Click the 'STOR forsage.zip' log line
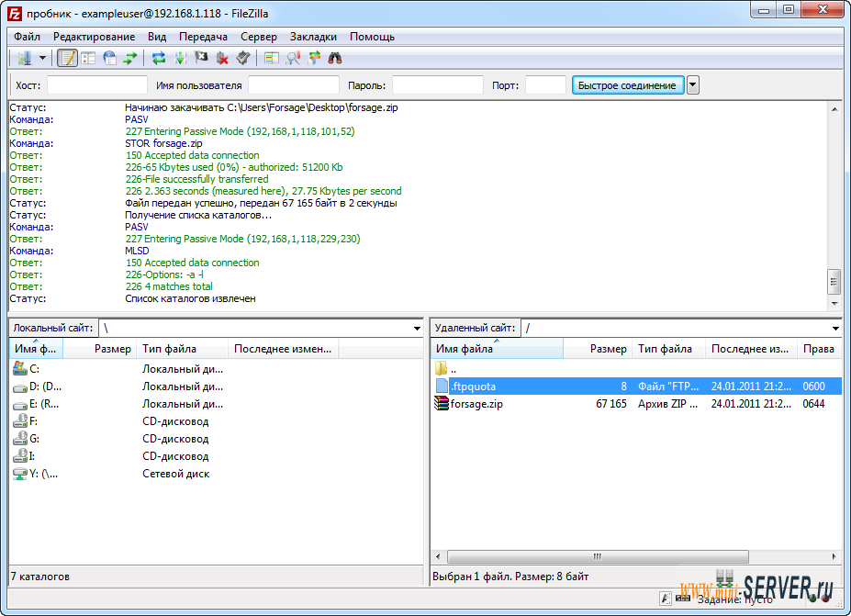This screenshot has height=616, width=851. click(x=163, y=143)
